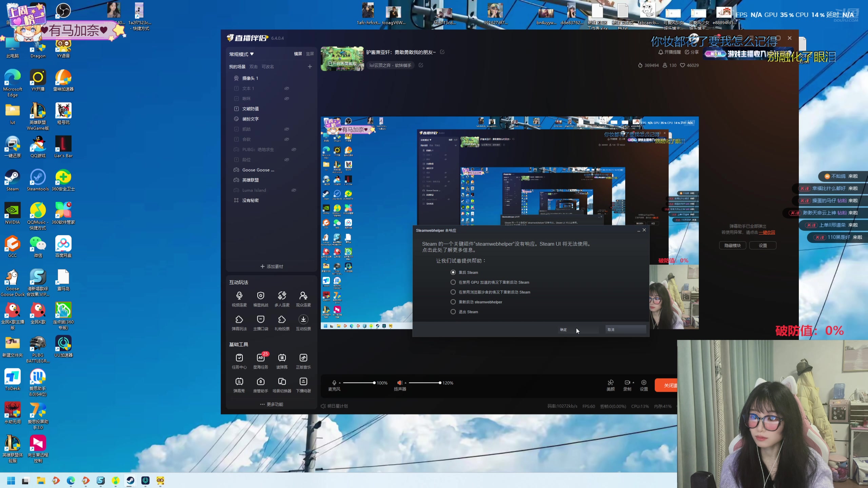The height and width of the screenshot is (488, 868).
Task: Open 读弹幕 read-danmaku tool
Action: 282,361
